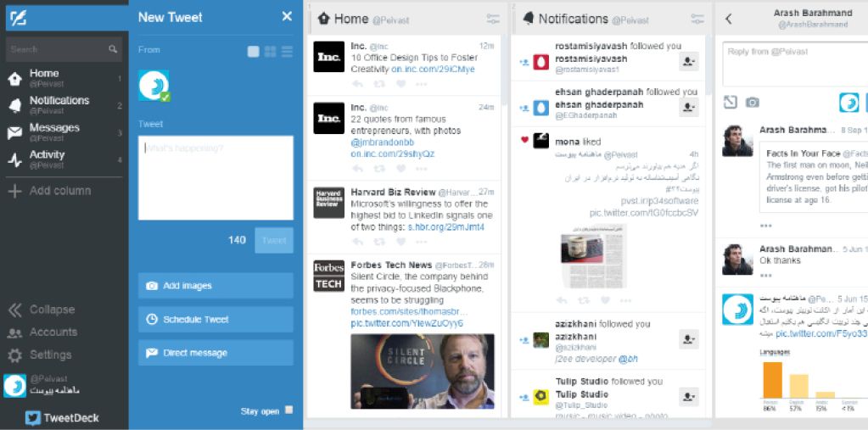Click the first Inc. avatar (10 Office Design Tips)
The image size is (868, 430).
[x=329, y=57]
